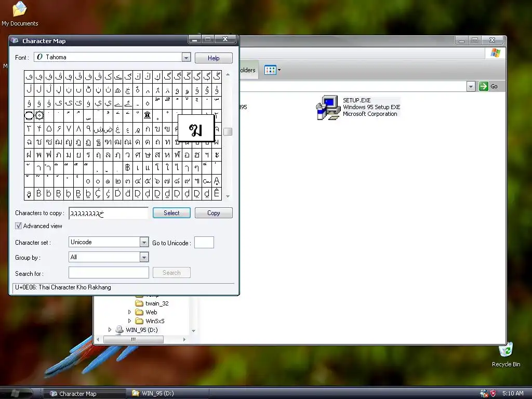Click the green Go arrow button
The image size is (532, 399).
click(484, 86)
